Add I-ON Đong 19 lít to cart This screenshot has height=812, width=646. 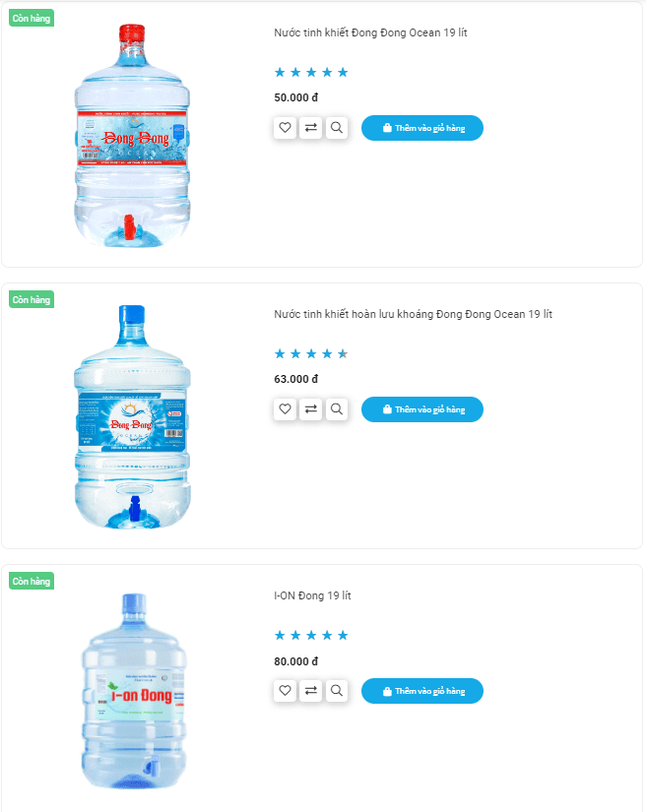[x=422, y=691]
